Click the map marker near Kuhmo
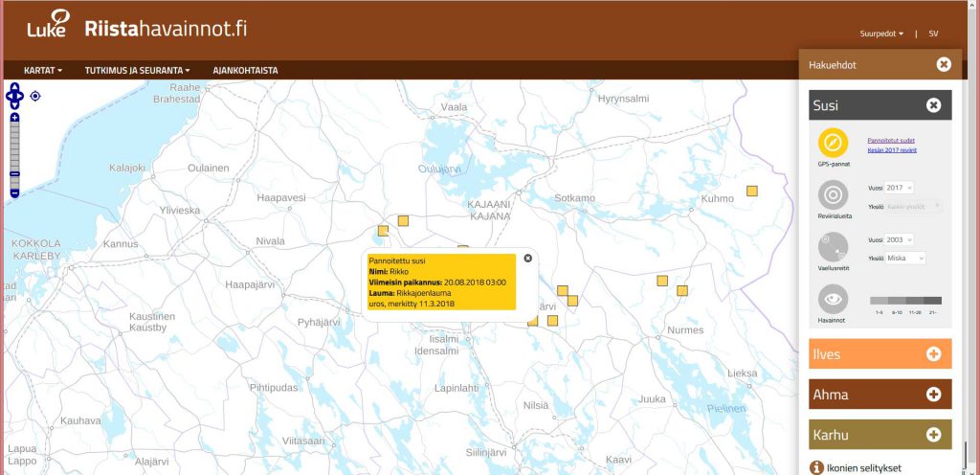Viewport: 980px width, 475px height. (x=752, y=192)
